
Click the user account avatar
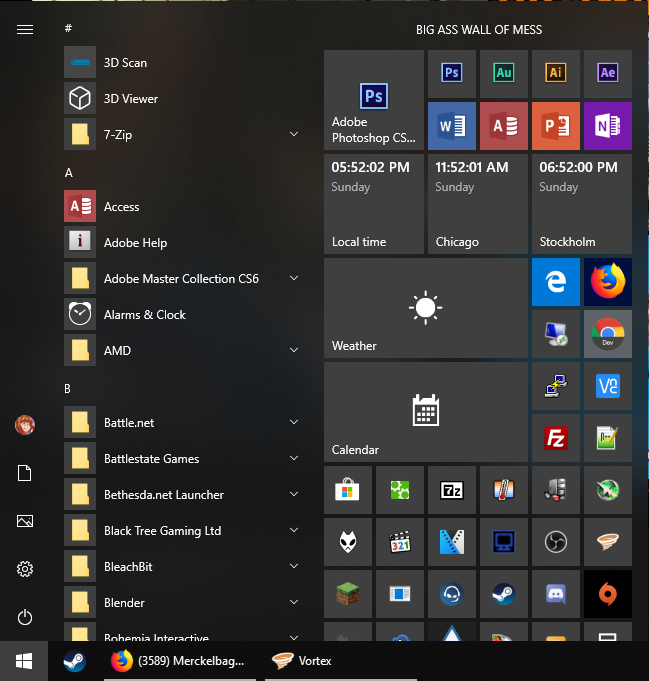pyautogui.click(x=25, y=425)
